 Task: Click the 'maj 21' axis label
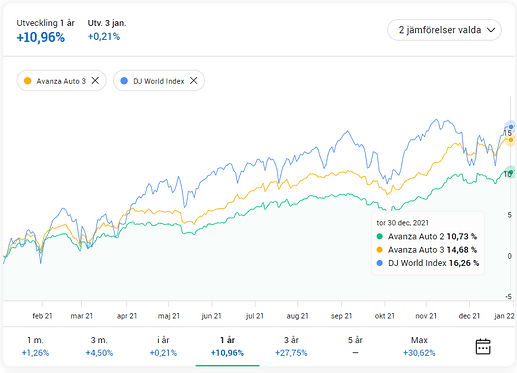coord(169,316)
